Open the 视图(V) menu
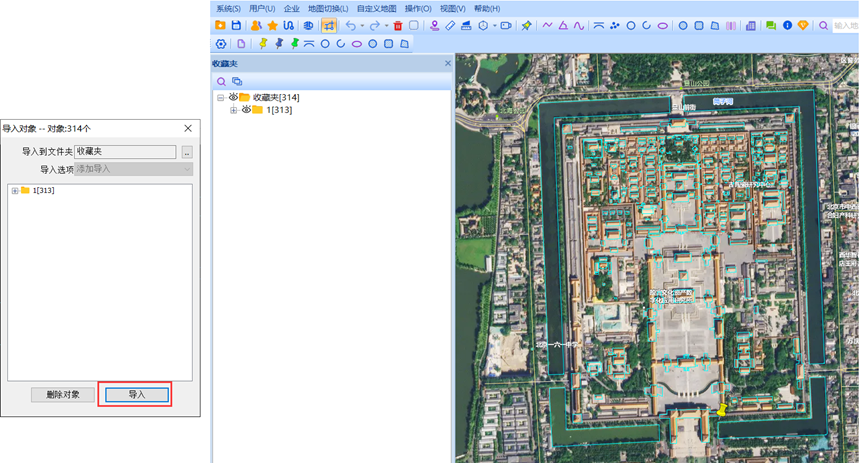 coord(452,9)
